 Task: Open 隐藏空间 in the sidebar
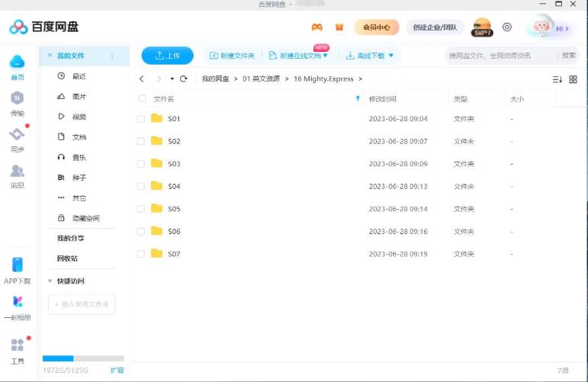click(x=85, y=218)
